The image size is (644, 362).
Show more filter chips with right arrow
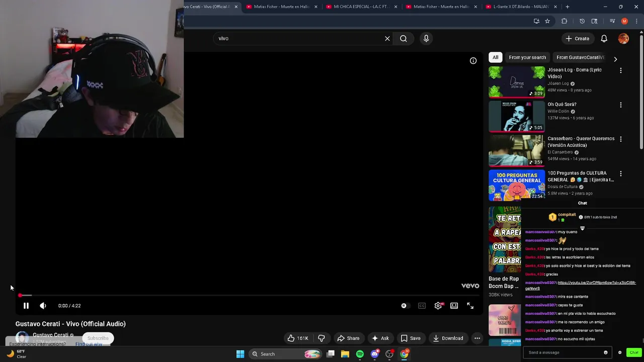pos(615,59)
